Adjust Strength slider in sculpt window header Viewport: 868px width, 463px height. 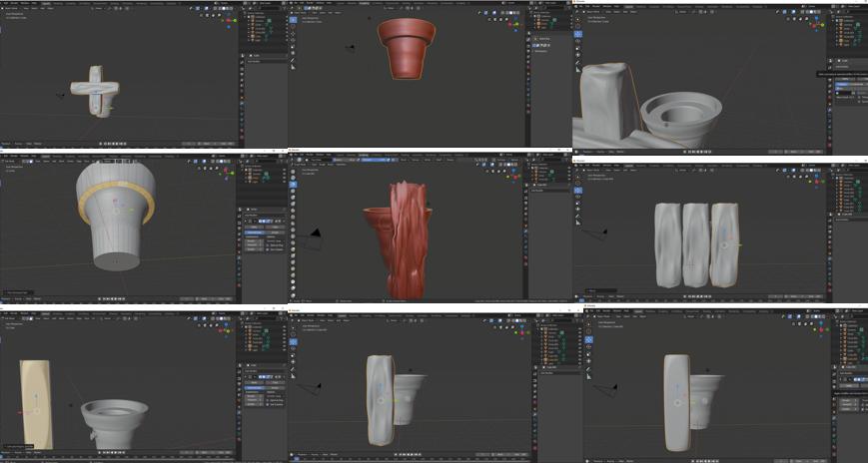point(375,160)
